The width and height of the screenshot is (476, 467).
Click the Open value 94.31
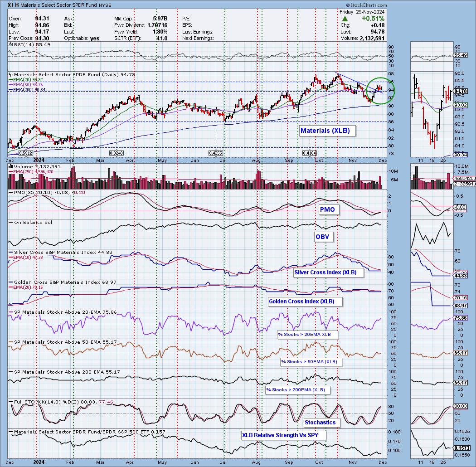[42, 19]
